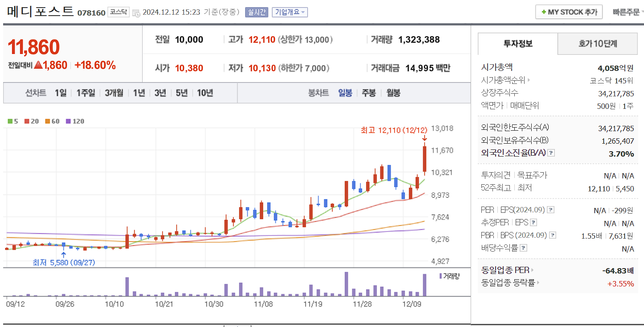Screen dimensions: 644x327
Task: Open the 기업개요 dropdown
Action: click(x=289, y=11)
